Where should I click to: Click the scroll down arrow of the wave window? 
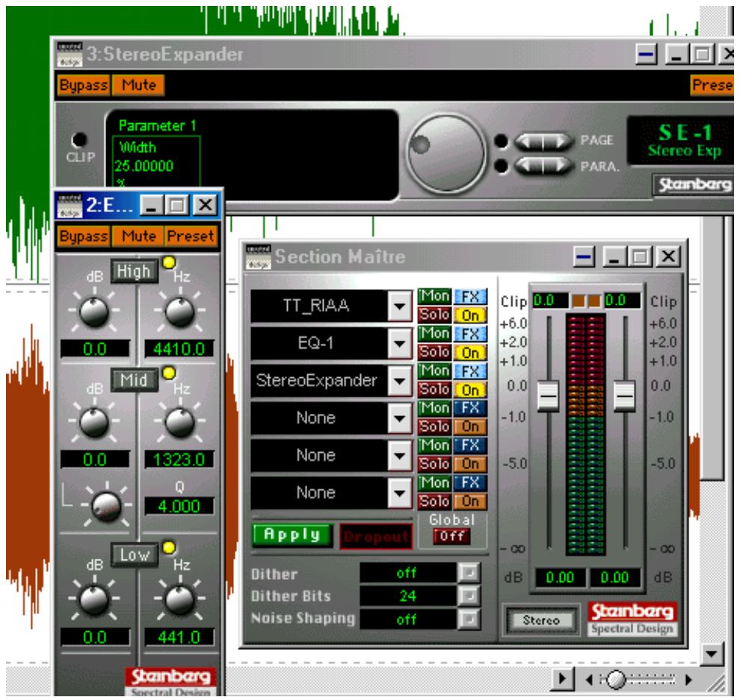coord(711,654)
